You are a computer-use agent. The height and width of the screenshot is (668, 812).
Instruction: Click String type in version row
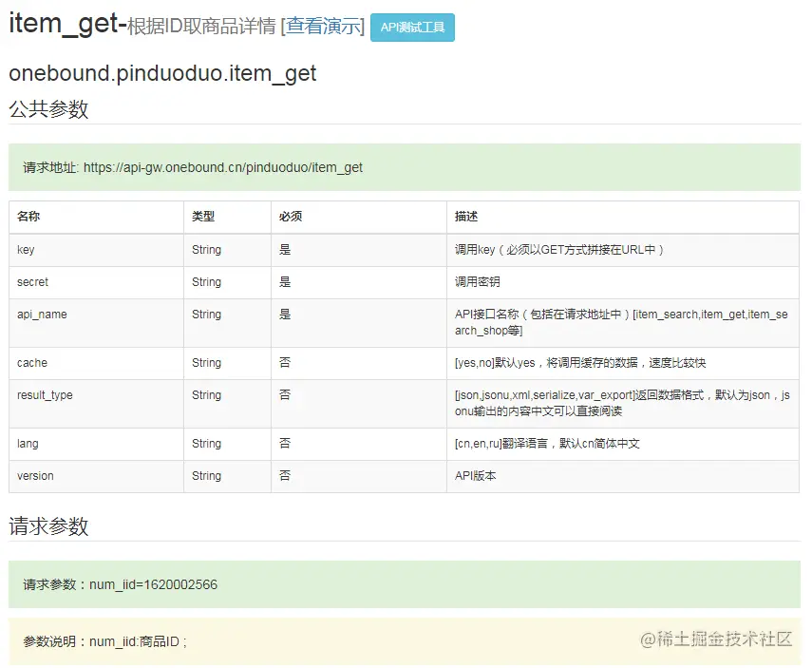click(206, 476)
